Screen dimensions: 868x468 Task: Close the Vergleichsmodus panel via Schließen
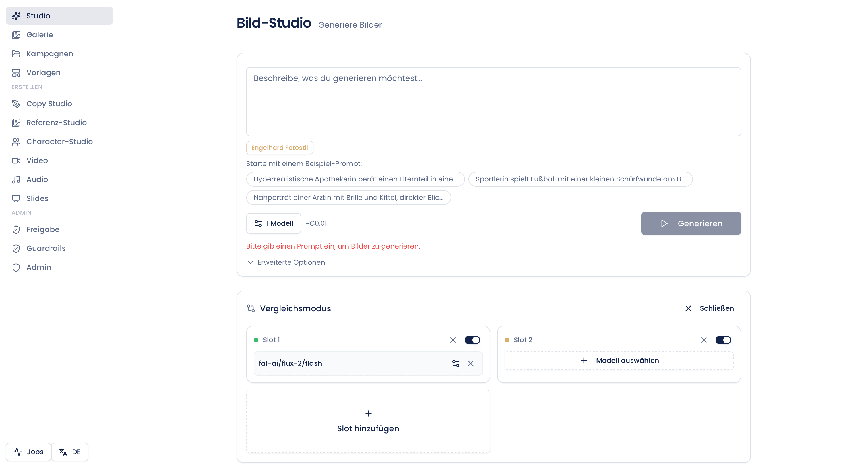click(x=710, y=308)
